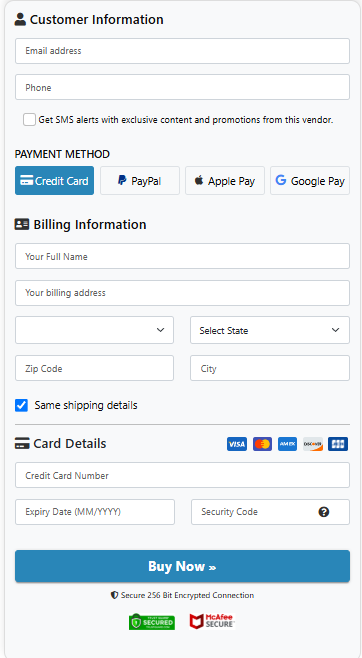Click the card icon beside Card Details heading

pyautogui.click(x=22, y=444)
